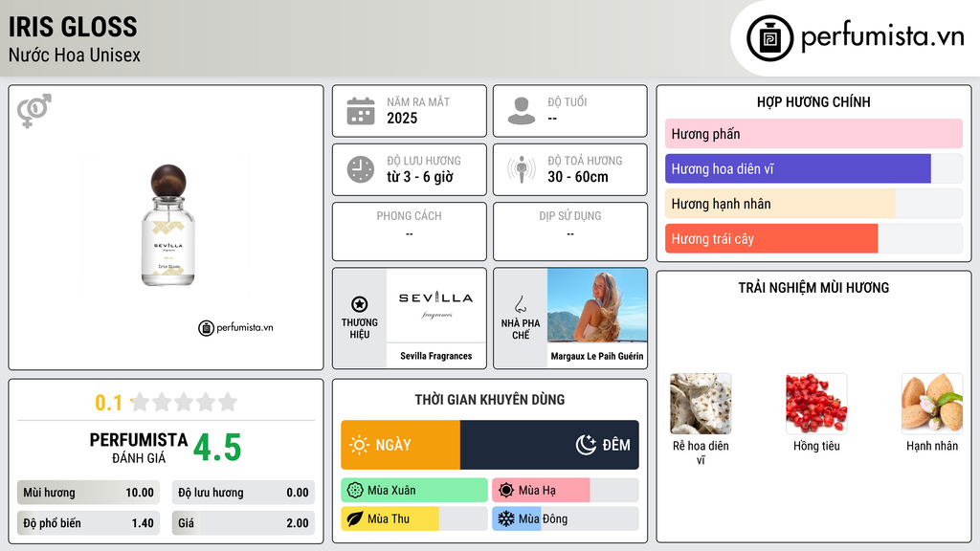
Task: Click the Mùa Đông season bar
Action: pos(566,518)
